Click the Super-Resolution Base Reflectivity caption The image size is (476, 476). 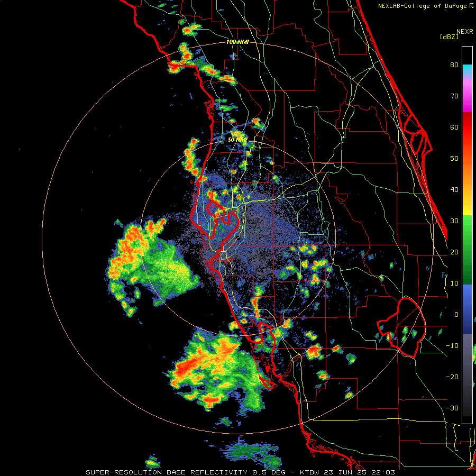tap(167, 472)
